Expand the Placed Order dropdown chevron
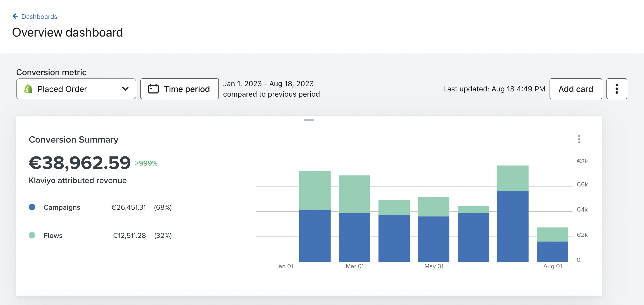Image resolution: width=644 pixels, height=305 pixels. (125, 89)
